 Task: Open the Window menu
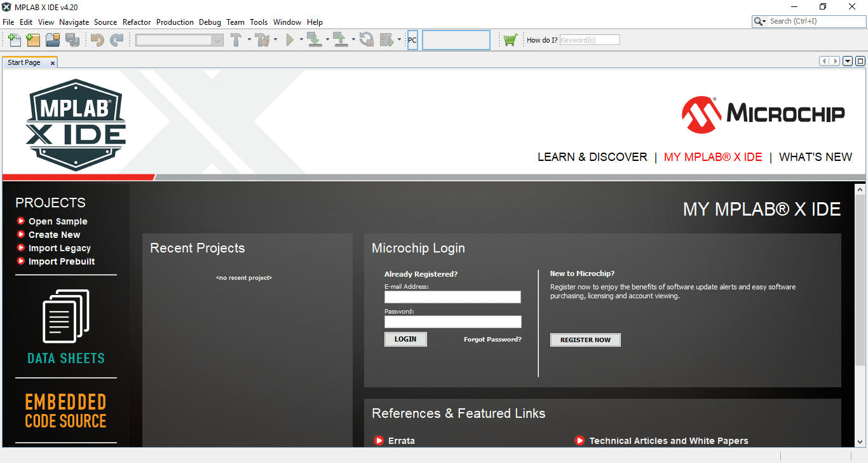(287, 22)
